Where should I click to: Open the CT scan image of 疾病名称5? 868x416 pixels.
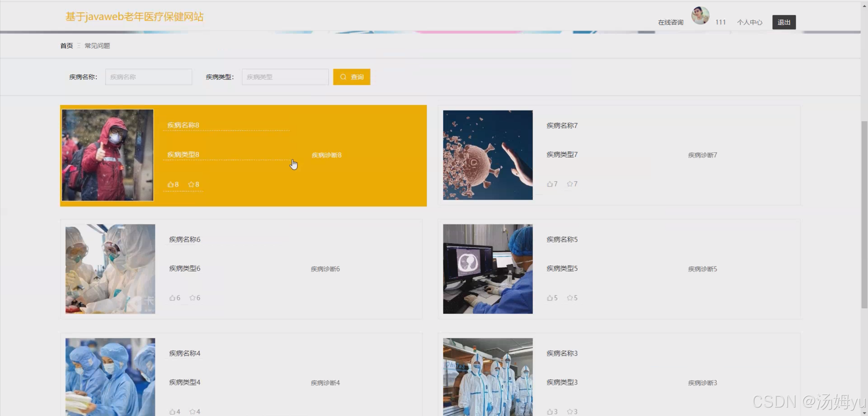(487, 269)
